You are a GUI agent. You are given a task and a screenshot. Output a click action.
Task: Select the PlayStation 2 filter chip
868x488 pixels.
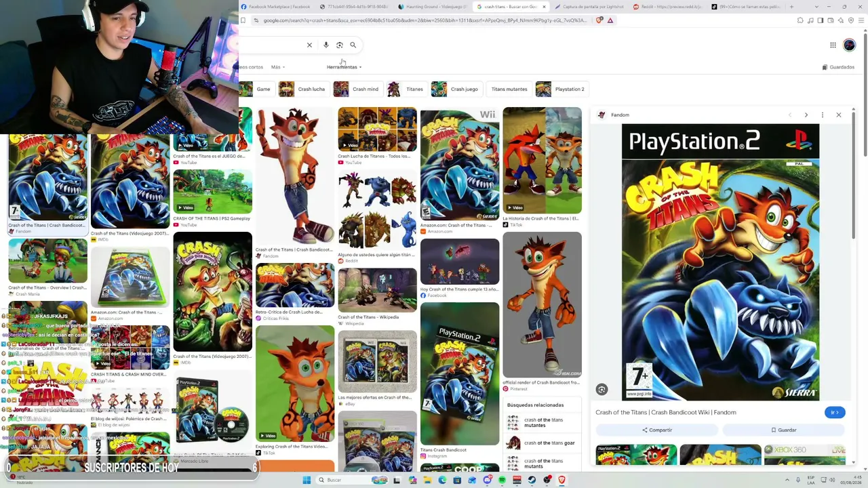(x=561, y=89)
